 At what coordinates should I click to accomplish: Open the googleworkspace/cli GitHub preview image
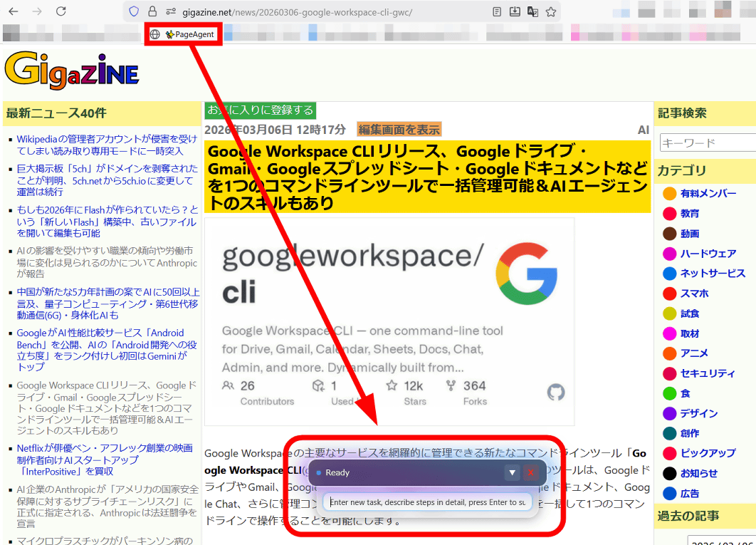tap(389, 321)
